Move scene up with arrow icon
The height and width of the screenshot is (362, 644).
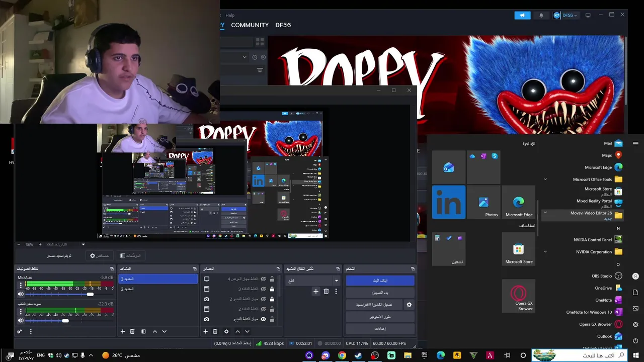tap(154, 331)
